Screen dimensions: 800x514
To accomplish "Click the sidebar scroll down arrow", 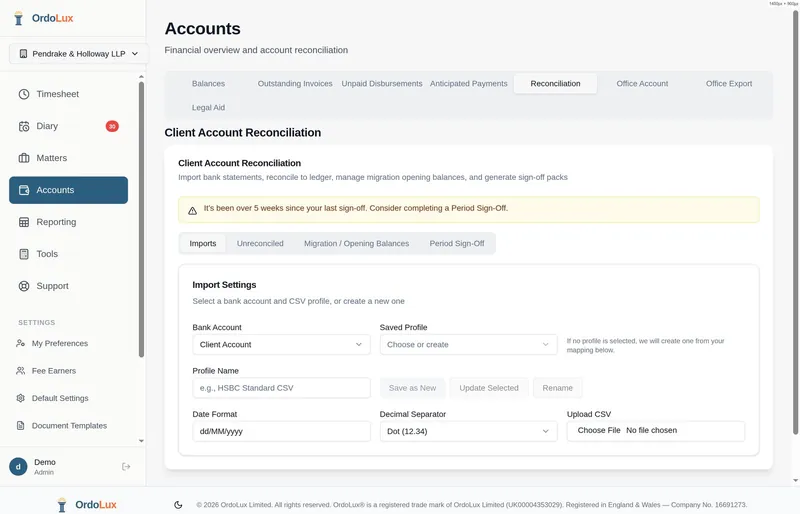I will 141,441.
